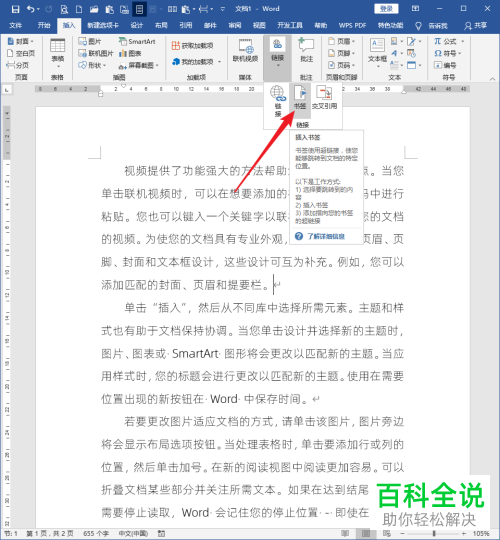Viewport: 500px width, 540px height.
Task: Open Ribbon Display Options icon
Action: (x=416, y=9)
